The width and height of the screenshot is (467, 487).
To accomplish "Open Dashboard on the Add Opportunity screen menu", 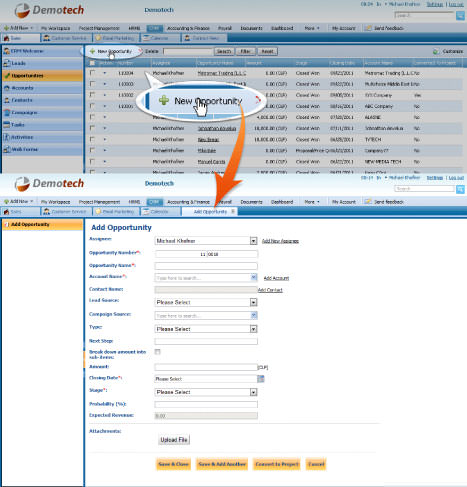I will tap(282, 202).
